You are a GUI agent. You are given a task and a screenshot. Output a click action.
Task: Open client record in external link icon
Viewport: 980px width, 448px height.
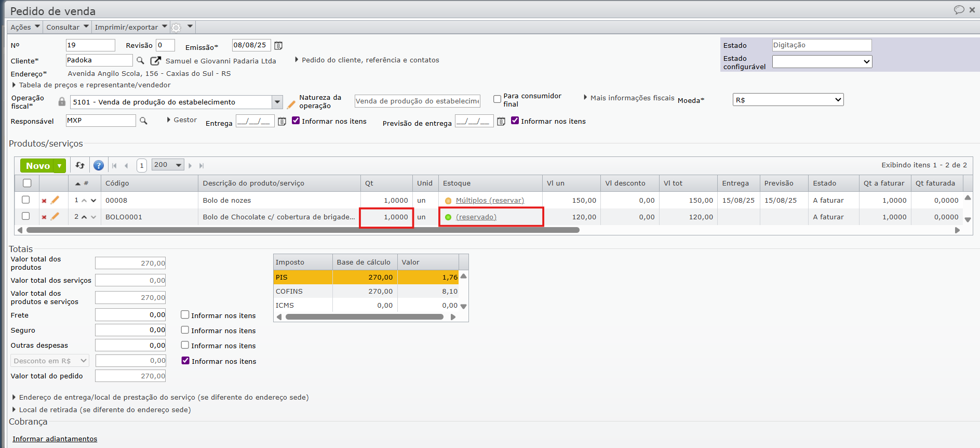coord(155,61)
